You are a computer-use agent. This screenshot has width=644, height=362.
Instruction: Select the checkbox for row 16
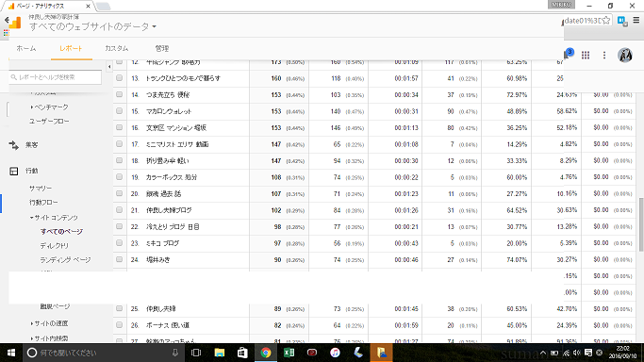119,127
